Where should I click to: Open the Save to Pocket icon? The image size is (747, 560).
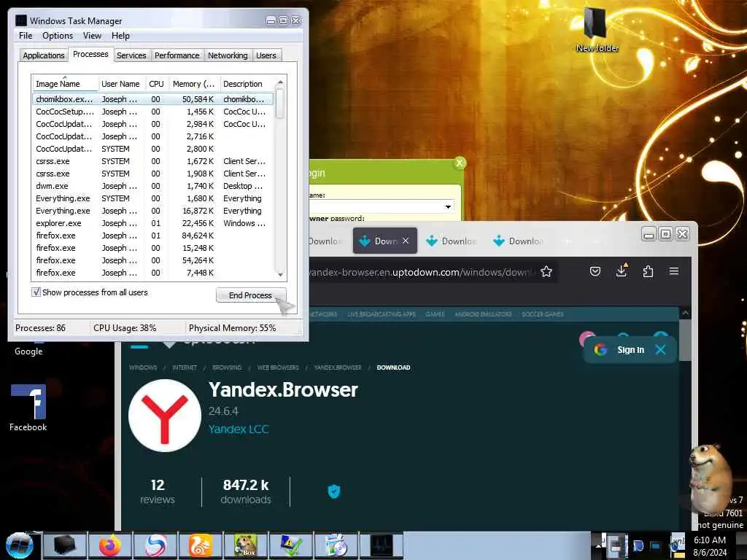point(595,271)
